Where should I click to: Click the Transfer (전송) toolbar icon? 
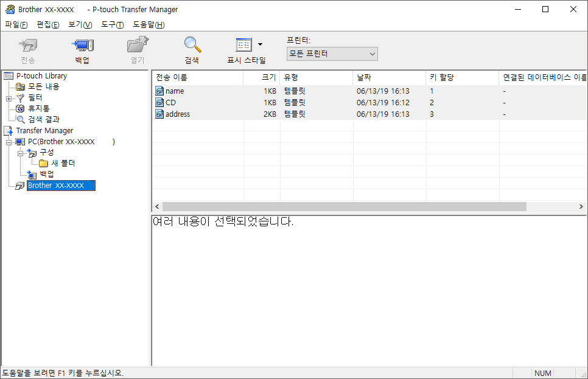(28, 46)
